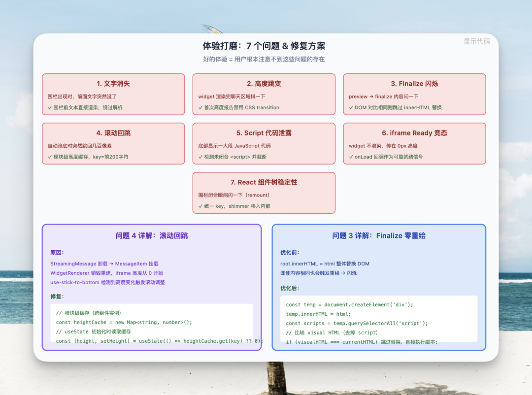532x395 pixels.
Task: Click the checkmark beside 检测未闭合 script 并截断
Action: (201, 157)
